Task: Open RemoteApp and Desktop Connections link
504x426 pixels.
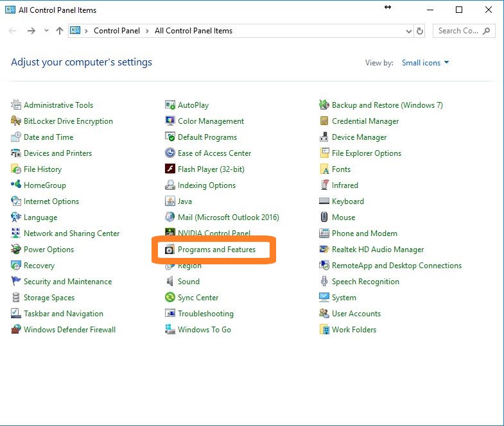Action: pos(397,266)
